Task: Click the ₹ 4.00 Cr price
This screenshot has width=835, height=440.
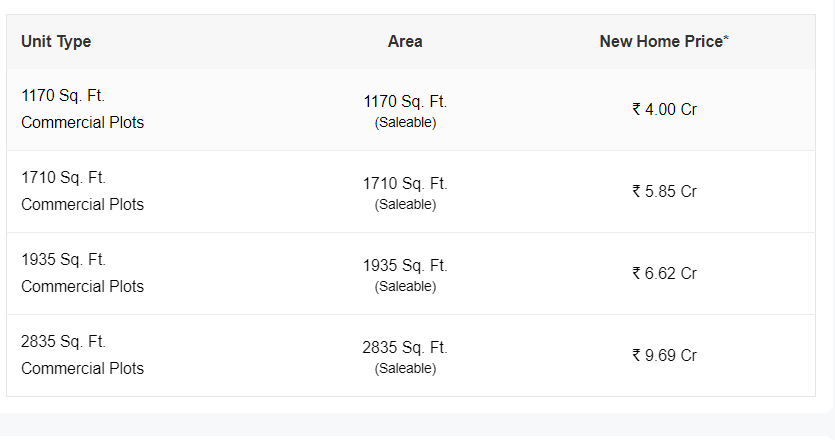Action: click(x=665, y=110)
